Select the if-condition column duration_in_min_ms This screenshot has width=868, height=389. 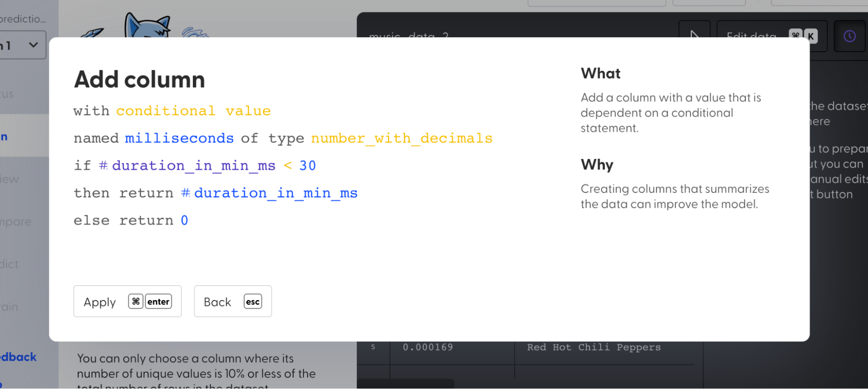point(187,166)
